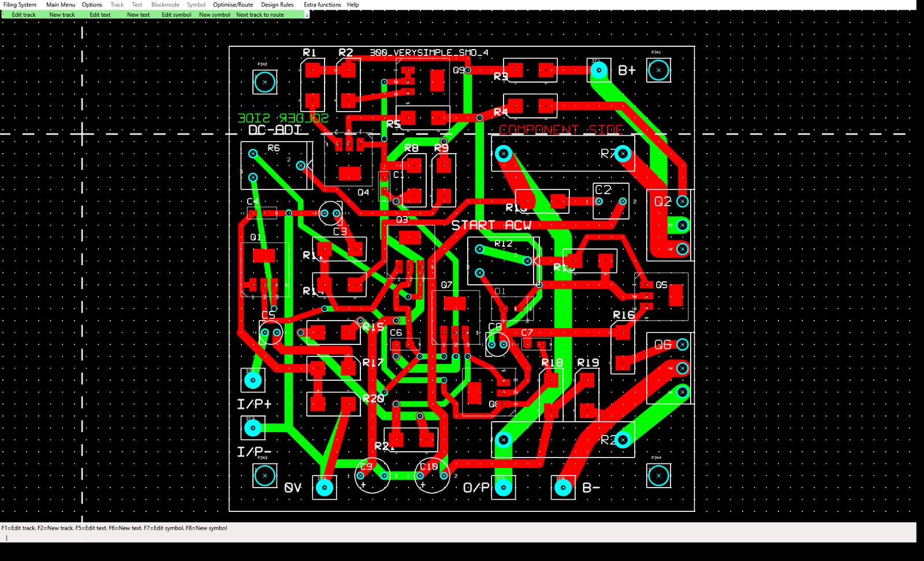Click the New track toolbar button
924x561 pixels.
click(62, 14)
